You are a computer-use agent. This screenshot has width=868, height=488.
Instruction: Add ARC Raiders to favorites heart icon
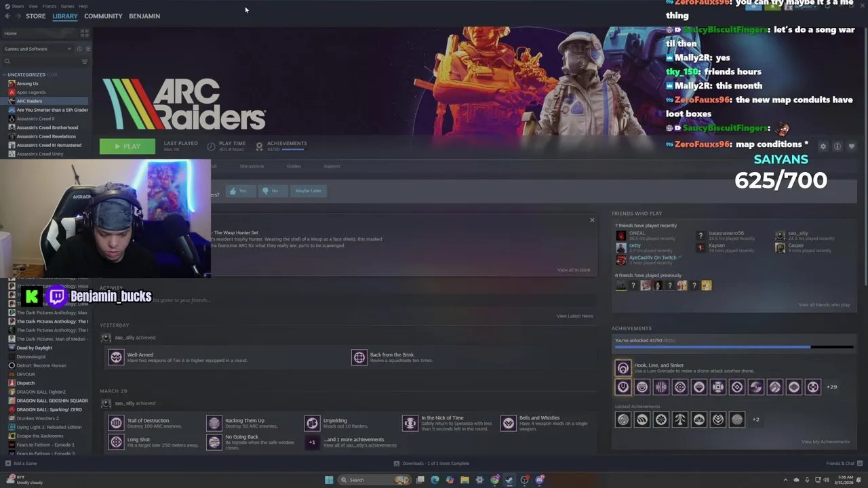click(852, 146)
